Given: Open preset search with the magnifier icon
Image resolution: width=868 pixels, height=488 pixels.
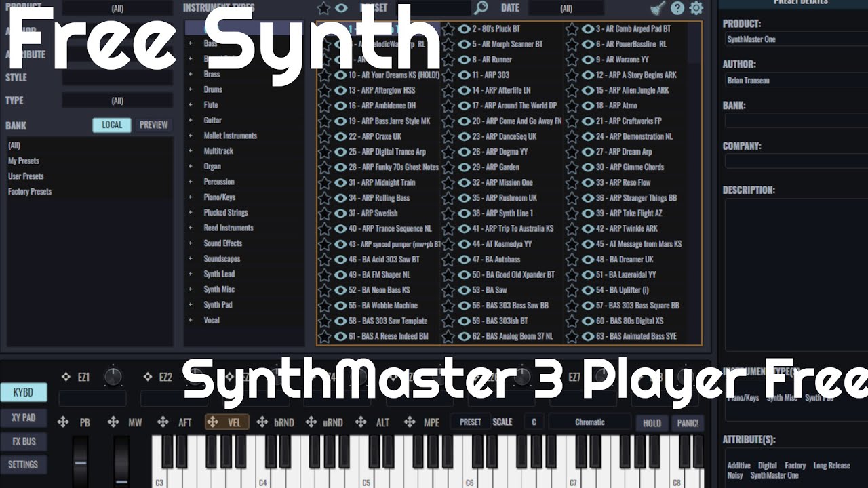Looking at the screenshot, I should [481, 8].
